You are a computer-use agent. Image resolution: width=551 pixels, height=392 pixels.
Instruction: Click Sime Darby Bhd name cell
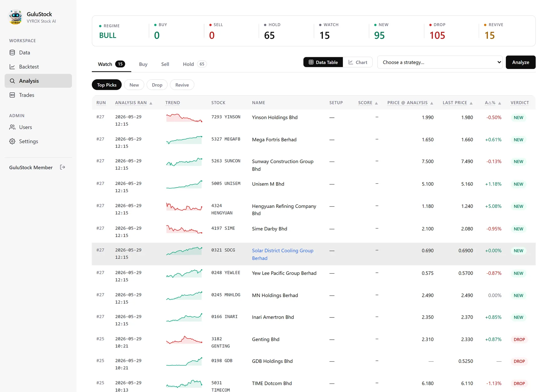(x=270, y=229)
